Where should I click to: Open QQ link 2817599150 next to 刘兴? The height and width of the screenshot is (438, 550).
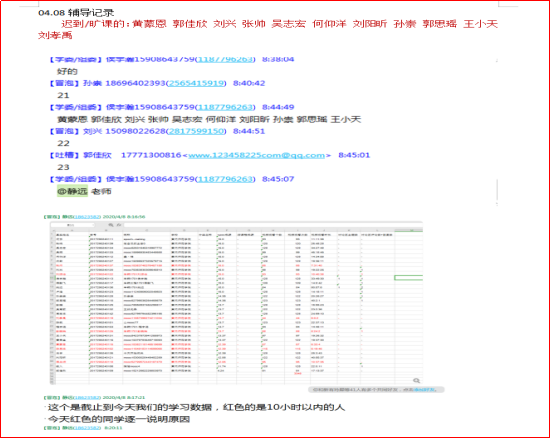(196, 131)
